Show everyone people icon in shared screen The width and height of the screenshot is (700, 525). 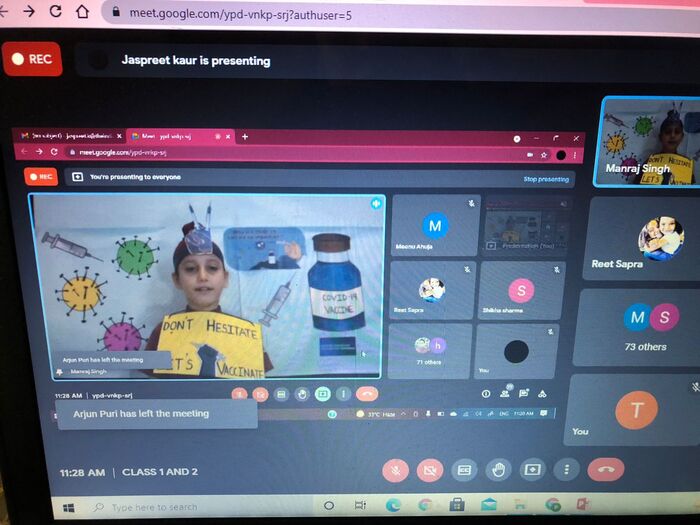[x=505, y=393]
